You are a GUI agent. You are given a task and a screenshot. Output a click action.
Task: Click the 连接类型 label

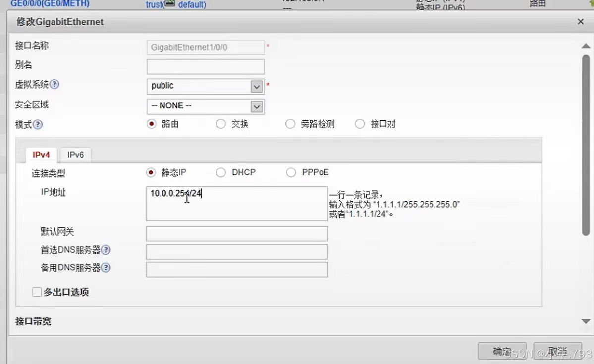click(x=48, y=173)
